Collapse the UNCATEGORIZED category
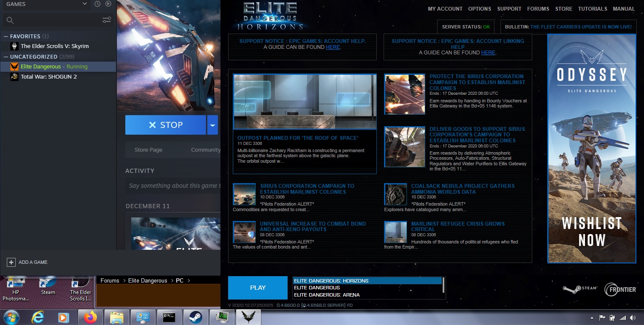 [6, 57]
